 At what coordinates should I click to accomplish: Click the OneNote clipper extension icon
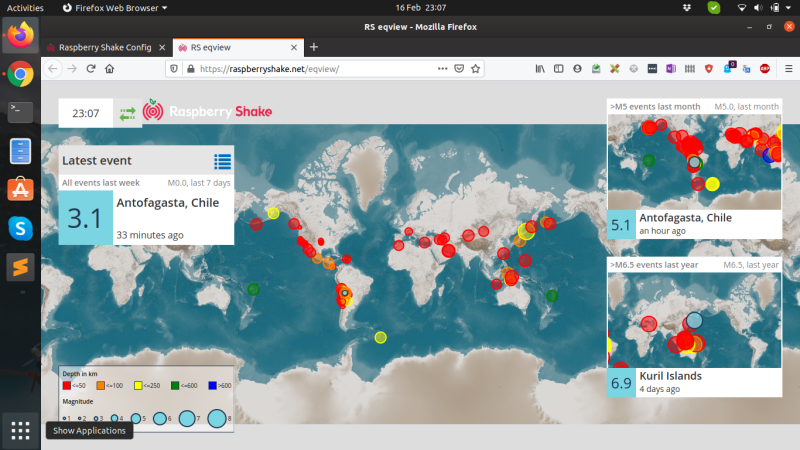(671, 69)
